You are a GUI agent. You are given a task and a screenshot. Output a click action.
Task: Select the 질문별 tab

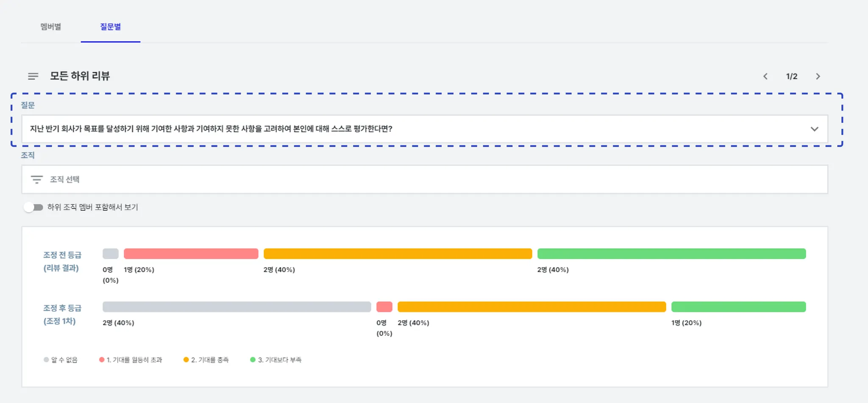click(111, 27)
